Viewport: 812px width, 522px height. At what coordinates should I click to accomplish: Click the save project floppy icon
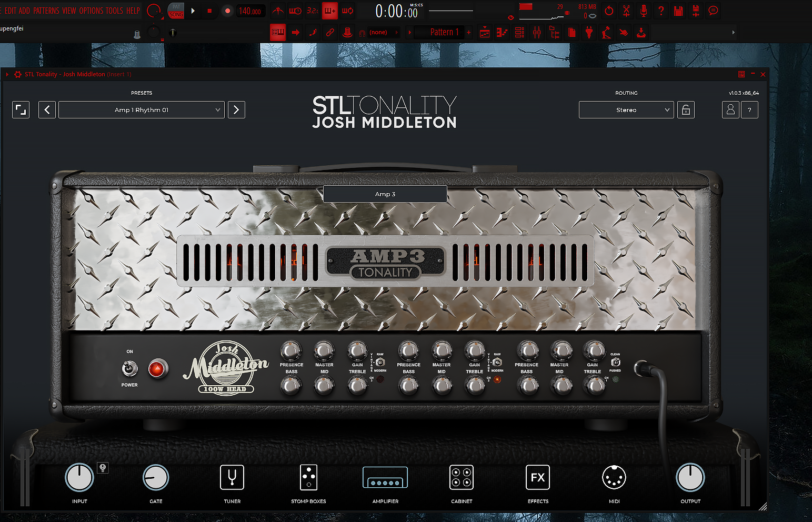[x=678, y=11]
